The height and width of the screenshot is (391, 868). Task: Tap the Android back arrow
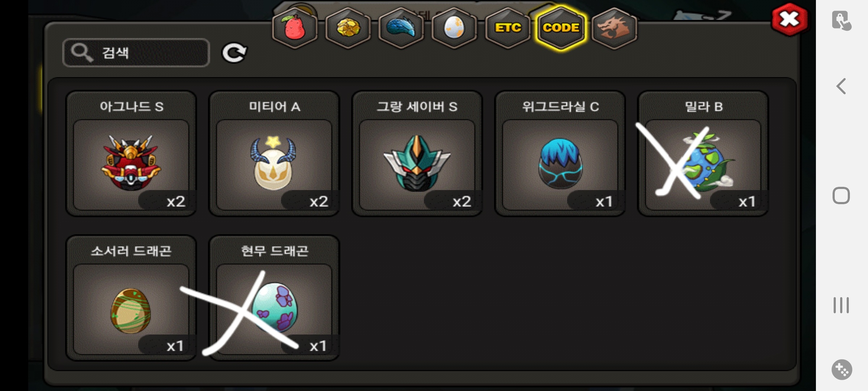point(841,86)
